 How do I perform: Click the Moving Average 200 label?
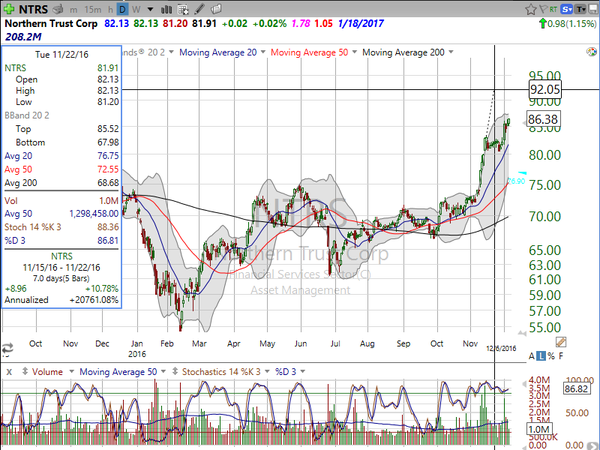click(403, 52)
